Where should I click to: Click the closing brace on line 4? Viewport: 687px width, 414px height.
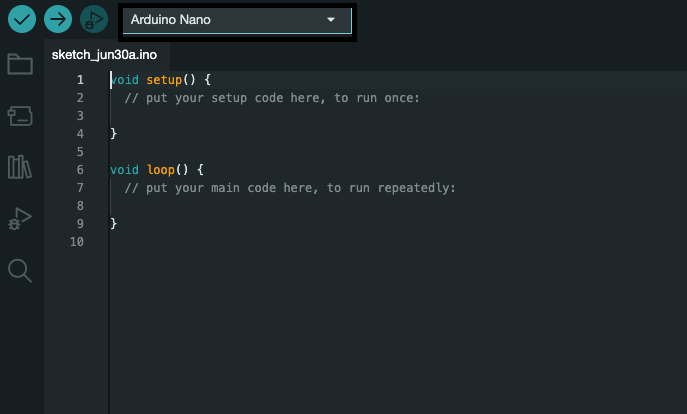click(113, 133)
